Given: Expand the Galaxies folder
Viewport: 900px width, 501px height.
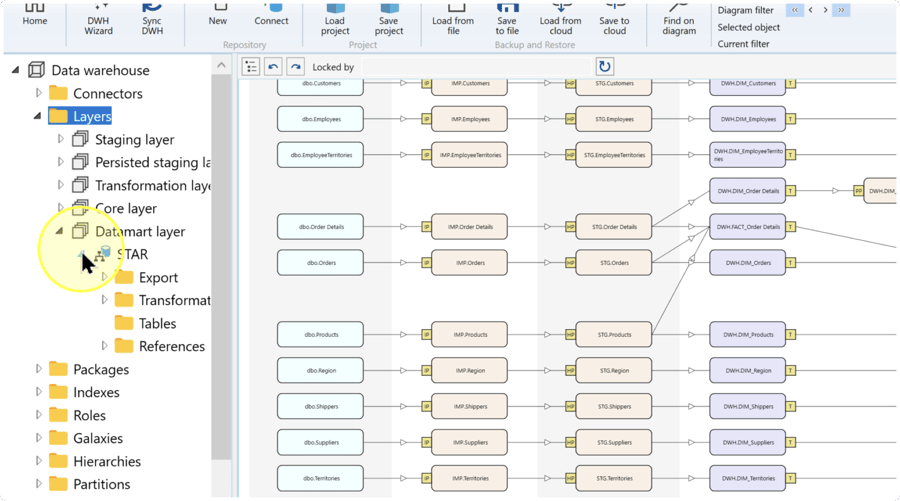Looking at the screenshot, I should (x=38, y=437).
